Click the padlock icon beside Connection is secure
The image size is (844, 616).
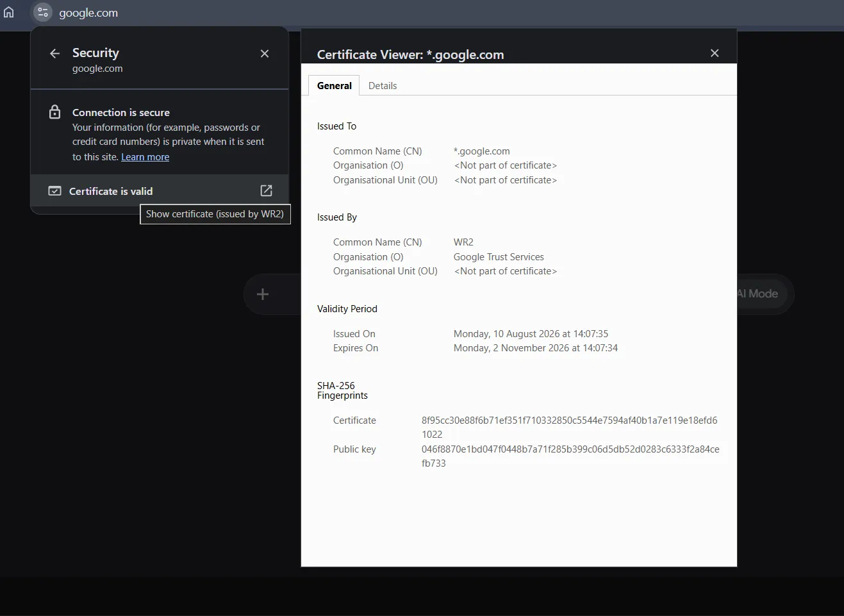[55, 112]
